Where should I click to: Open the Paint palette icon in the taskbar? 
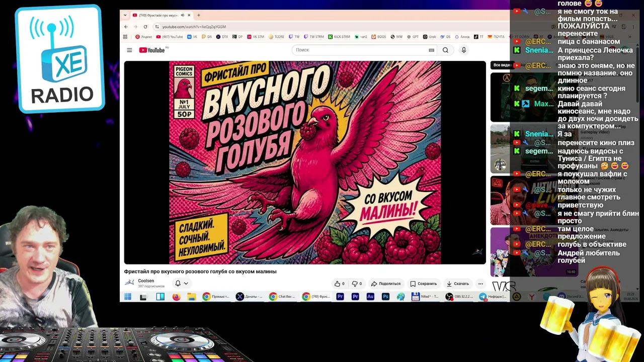[400, 297]
